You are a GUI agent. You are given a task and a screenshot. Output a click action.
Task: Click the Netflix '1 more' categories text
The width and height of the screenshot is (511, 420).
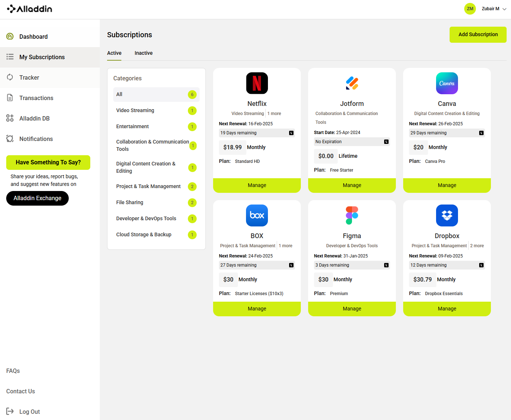[x=274, y=114]
